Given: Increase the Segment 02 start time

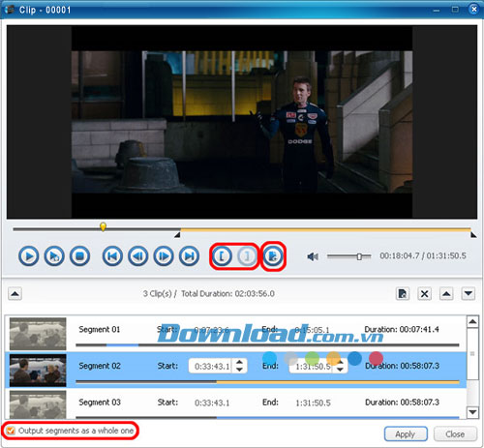Looking at the screenshot, I should point(239,362).
